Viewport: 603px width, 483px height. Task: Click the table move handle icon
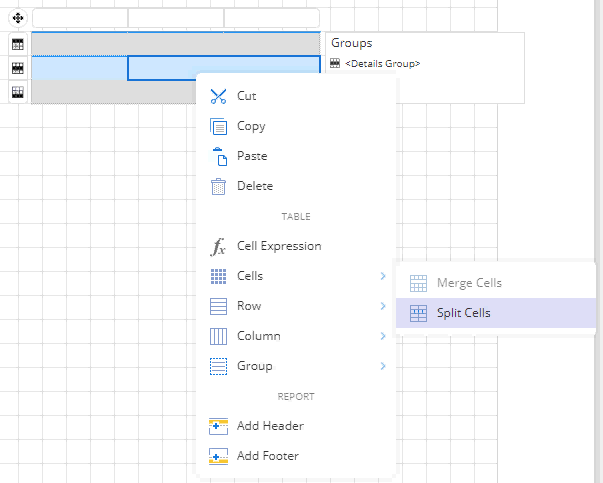[18, 18]
